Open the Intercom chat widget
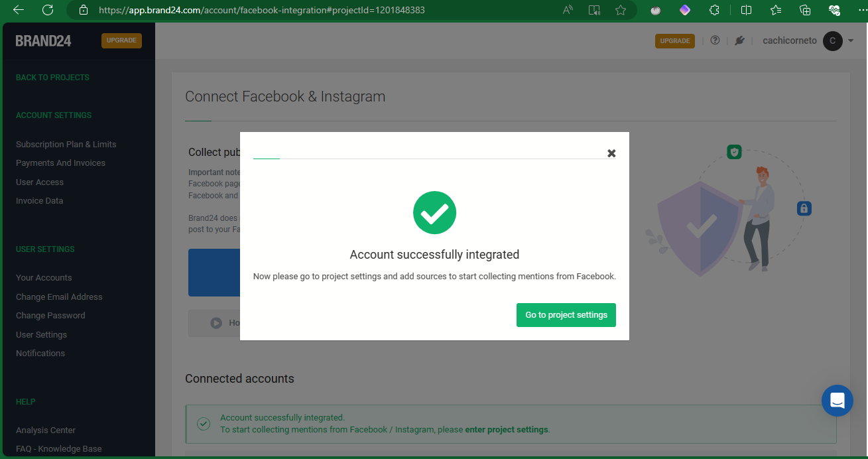 837,401
